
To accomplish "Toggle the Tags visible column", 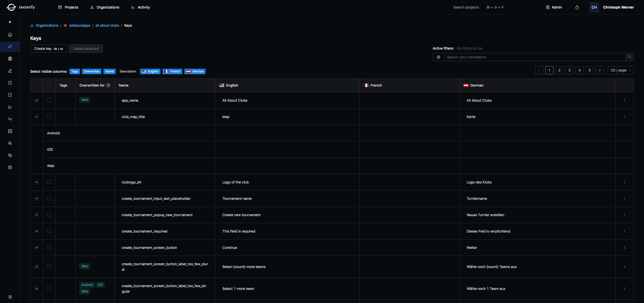I will [x=75, y=71].
